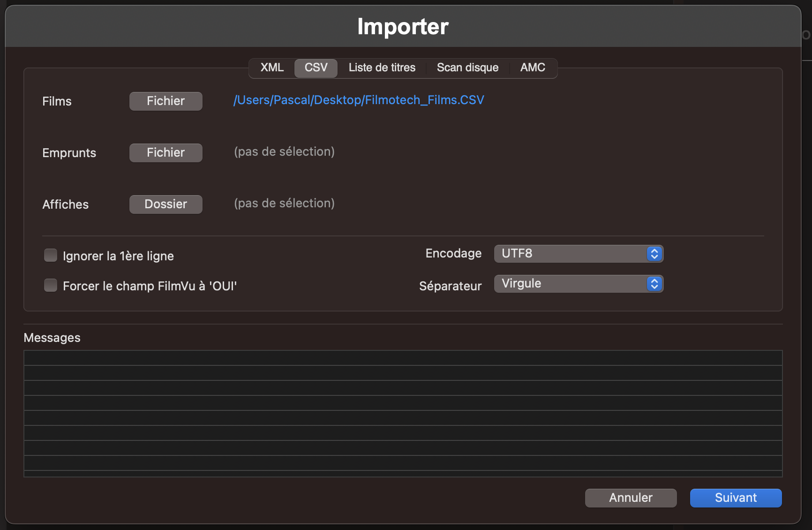
Task: Click the Messages section label
Action: point(52,338)
